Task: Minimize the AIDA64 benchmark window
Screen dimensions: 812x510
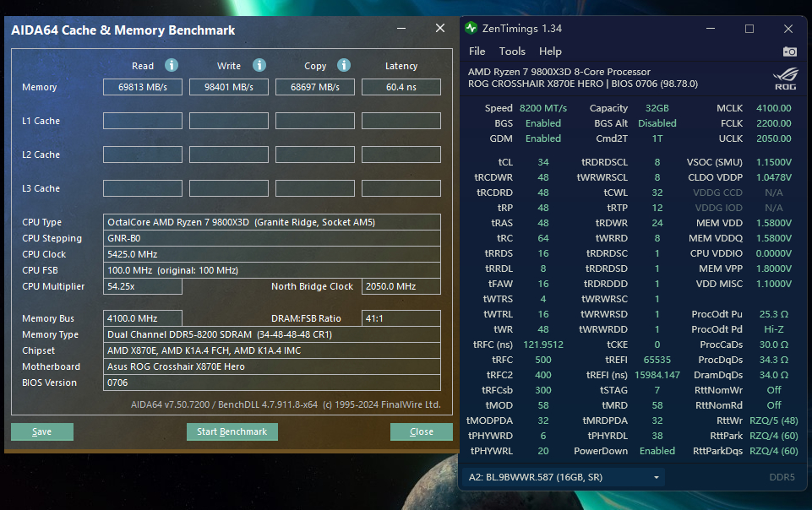Action: pos(401,29)
